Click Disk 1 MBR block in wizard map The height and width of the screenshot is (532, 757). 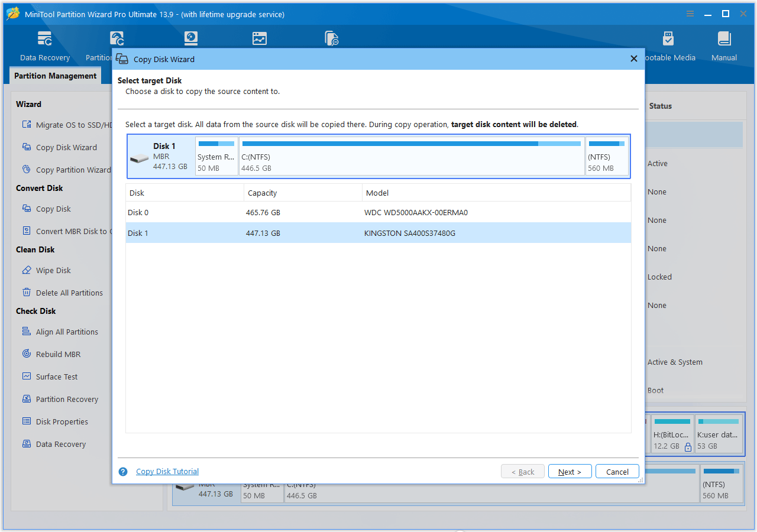[161, 157]
